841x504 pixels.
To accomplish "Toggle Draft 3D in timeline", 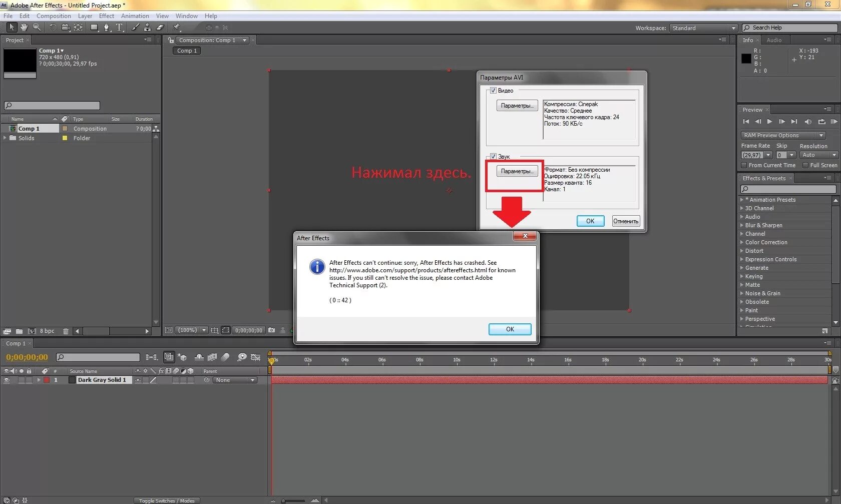I will (182, 357).
